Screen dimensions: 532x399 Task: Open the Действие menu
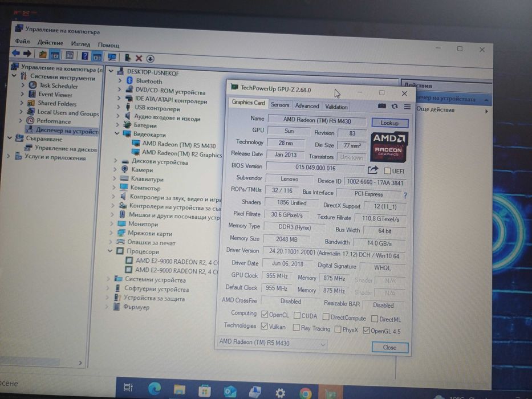pyautogui.click(x=50, y=43)
